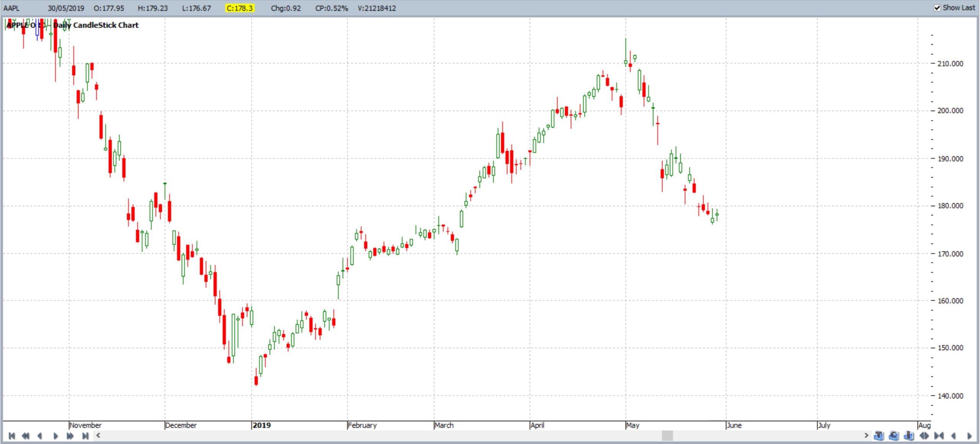Image resolution: width=980 pixels, height=444 pixels.
Task: Step back one bar using the single left arrow beside fast rewind
Action: tap(40, 436)
